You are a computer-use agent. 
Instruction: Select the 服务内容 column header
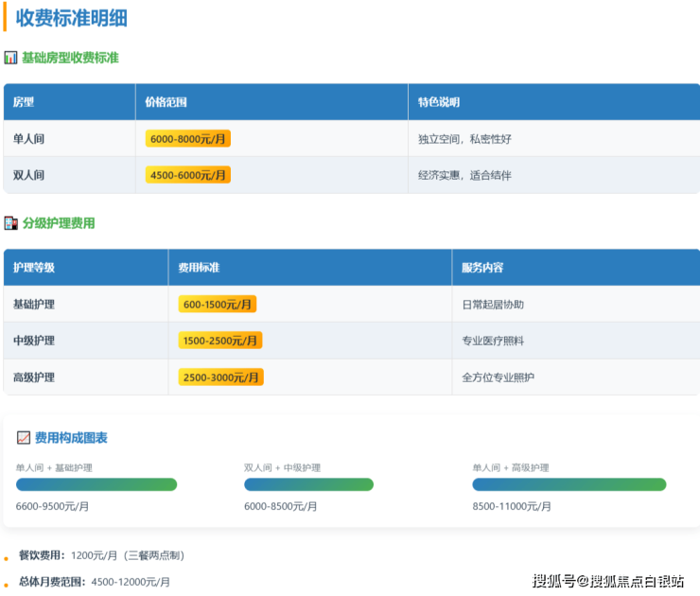pos(482,268)
